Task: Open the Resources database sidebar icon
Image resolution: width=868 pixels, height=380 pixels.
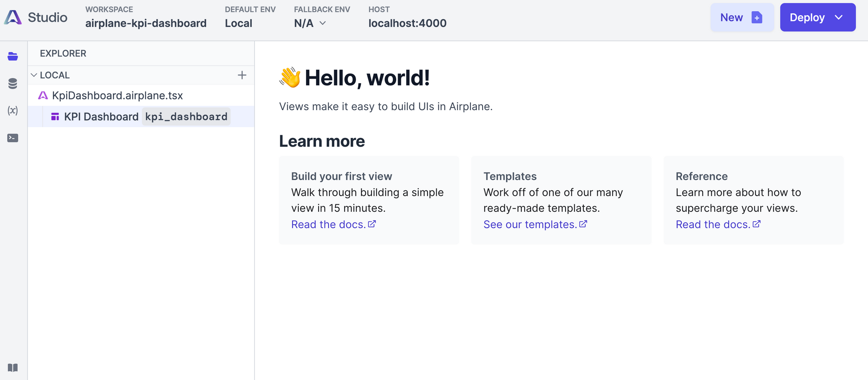Action: [13, 83]
